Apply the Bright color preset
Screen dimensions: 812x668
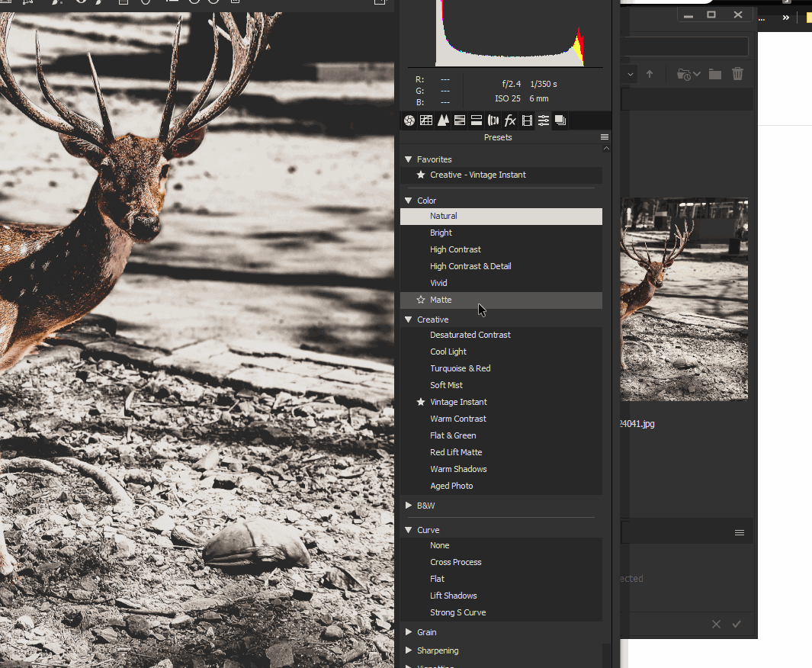click(x=501, y=233)
